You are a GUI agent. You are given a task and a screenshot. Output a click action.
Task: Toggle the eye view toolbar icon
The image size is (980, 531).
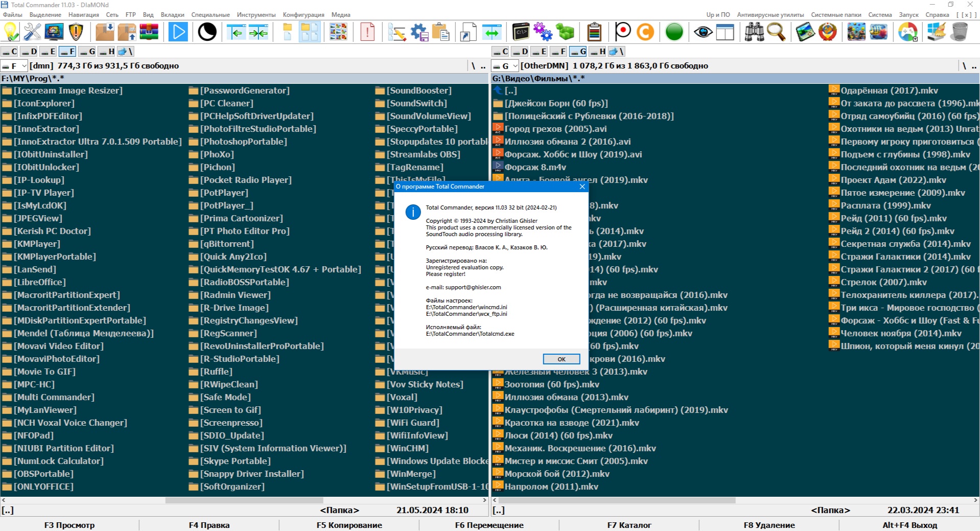703,32
